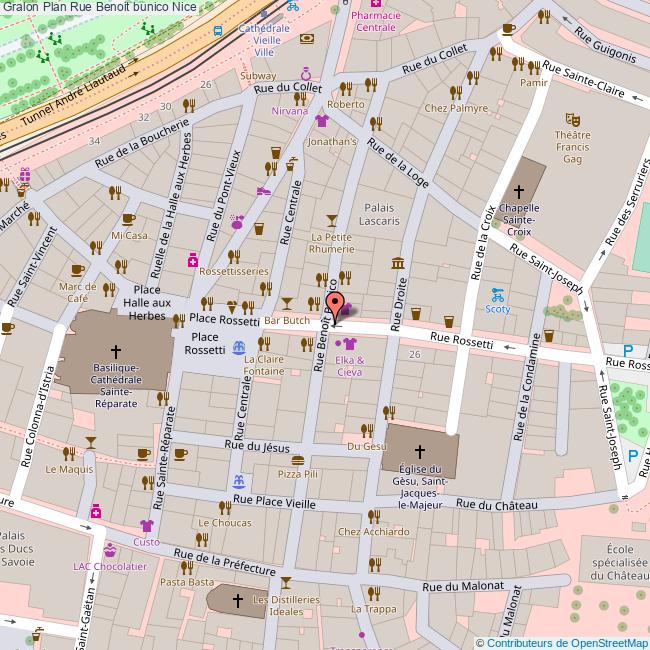Click the Palais Lascaris museum icon
Image resolution: width=650 pixels, height=650 pixels.
[398, 263]
